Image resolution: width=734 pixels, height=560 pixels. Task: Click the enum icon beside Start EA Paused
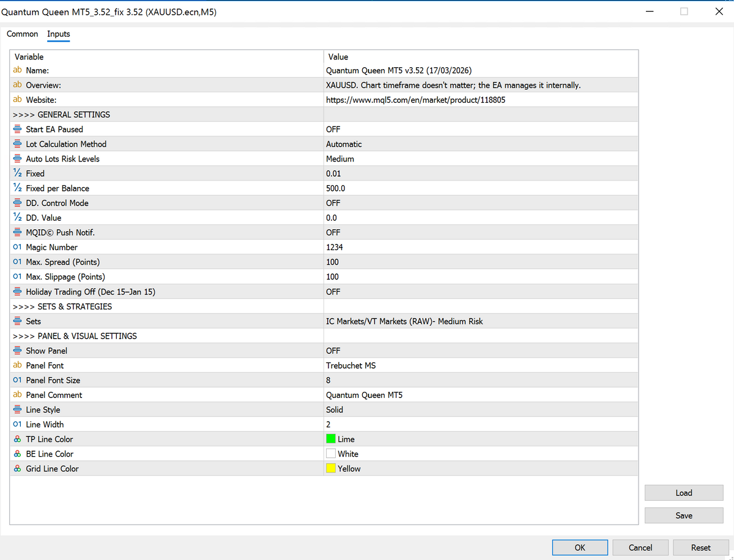pos(17,129)
